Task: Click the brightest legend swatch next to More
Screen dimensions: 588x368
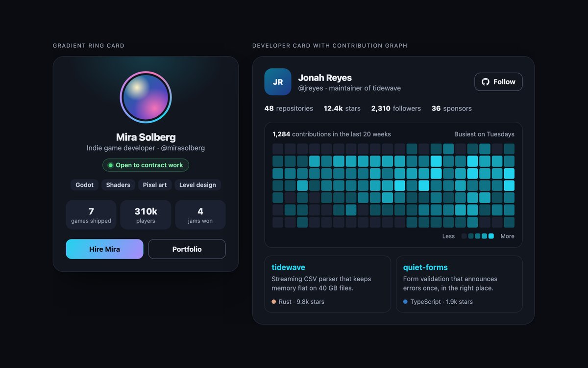Action: pos(491,236)
